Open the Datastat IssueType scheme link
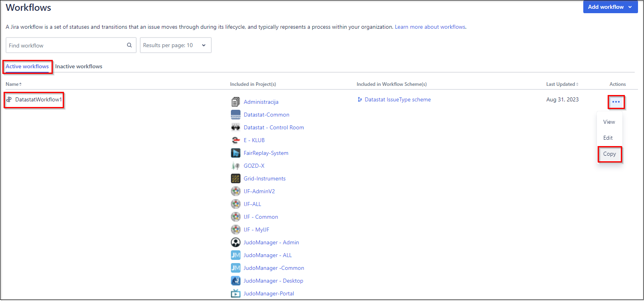The width and height of the screenshot is (644, 301). [398, 99]
